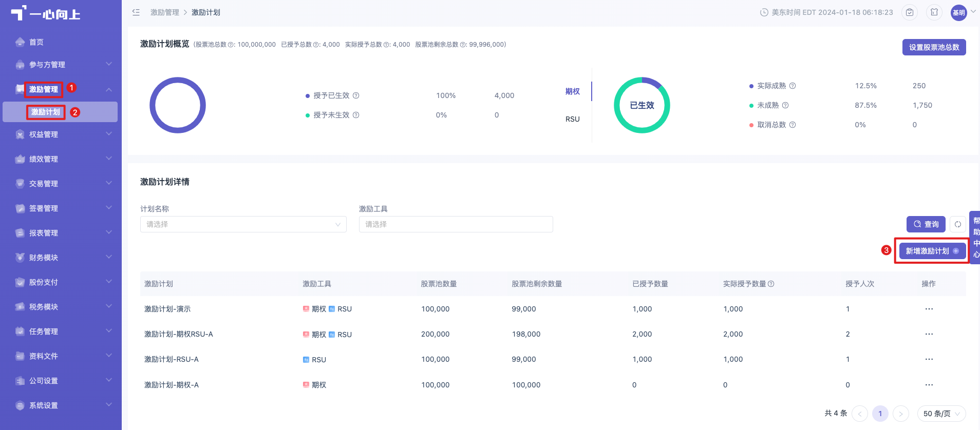Open the 计划名称 select dropdown
The height and width of the screenshot is (430, 980).
coord(243,224)
